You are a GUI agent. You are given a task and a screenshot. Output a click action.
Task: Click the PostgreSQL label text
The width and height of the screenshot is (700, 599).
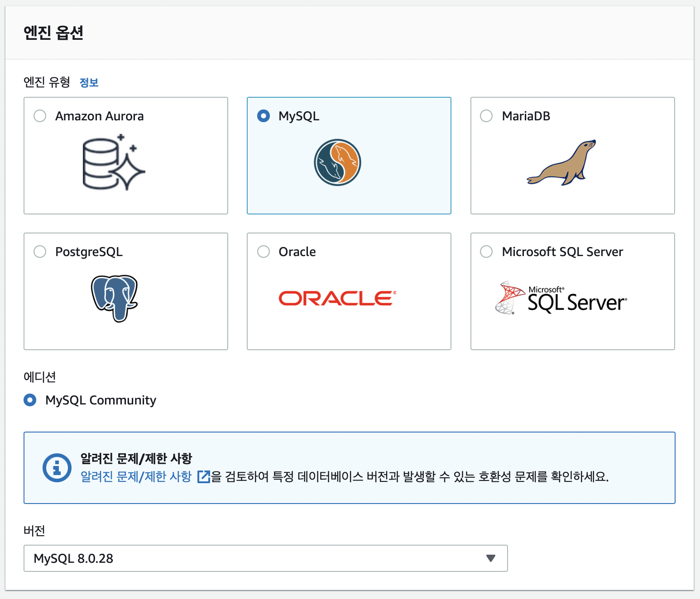pyautogui.click(x=89, y=252)
